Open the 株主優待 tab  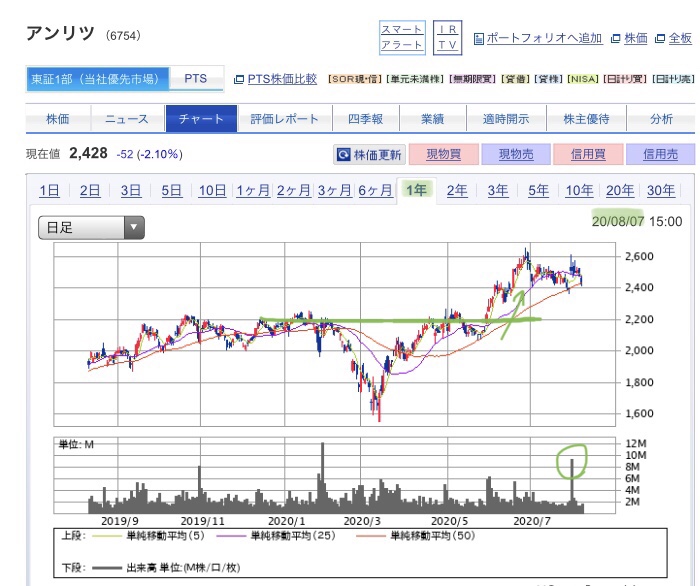(586, 119)
